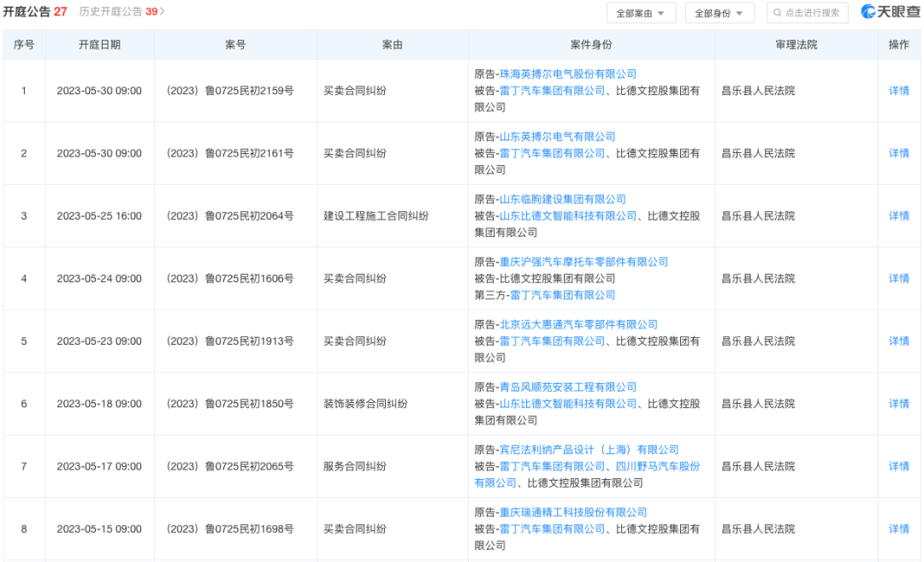Open the 全部案由 dropdown filter
The width and height of the screenshot is (924, 562).
pyautogui.click(x=641, y=13)
